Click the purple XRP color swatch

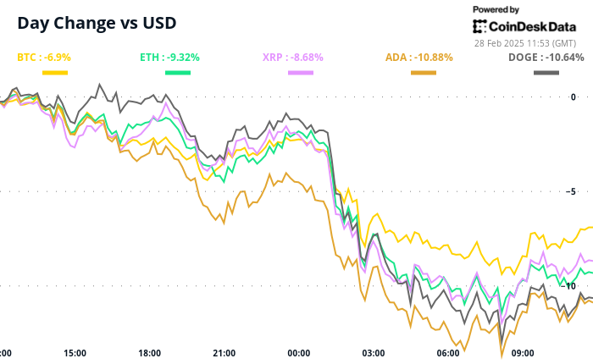tap(301, 73)
